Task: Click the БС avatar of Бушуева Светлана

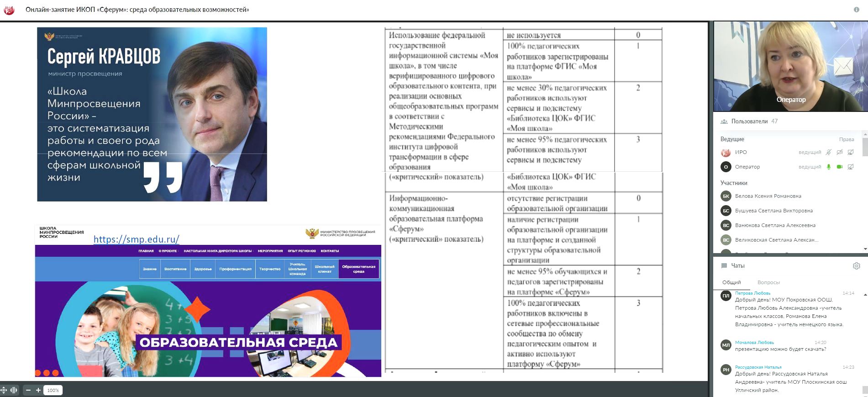Action: click(726, 211)
